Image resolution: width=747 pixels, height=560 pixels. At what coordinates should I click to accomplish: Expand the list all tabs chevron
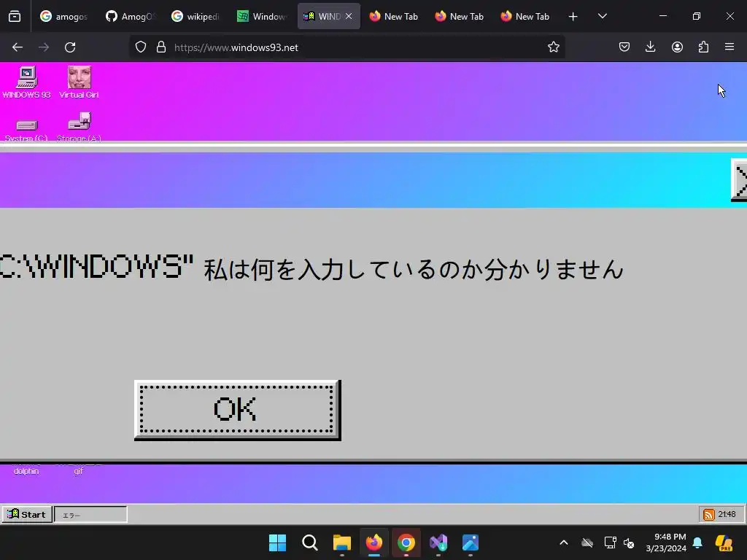click(602, 16)
